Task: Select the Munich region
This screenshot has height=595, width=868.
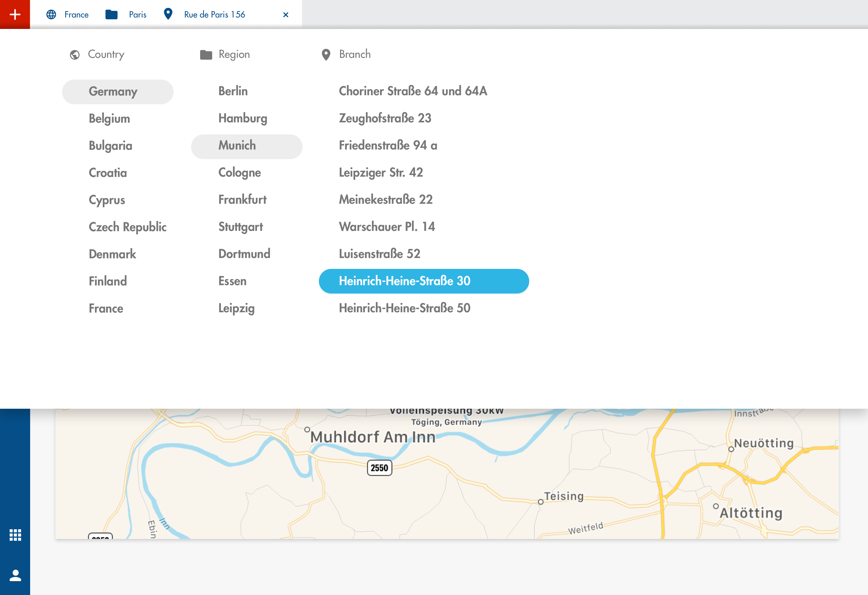Action: 247,146
